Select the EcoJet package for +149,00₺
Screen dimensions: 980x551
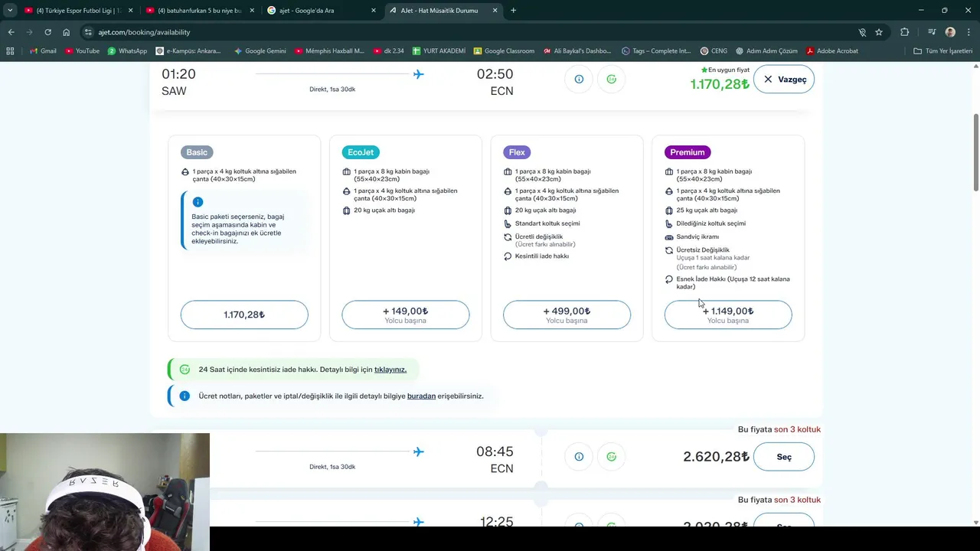point(406,315)
